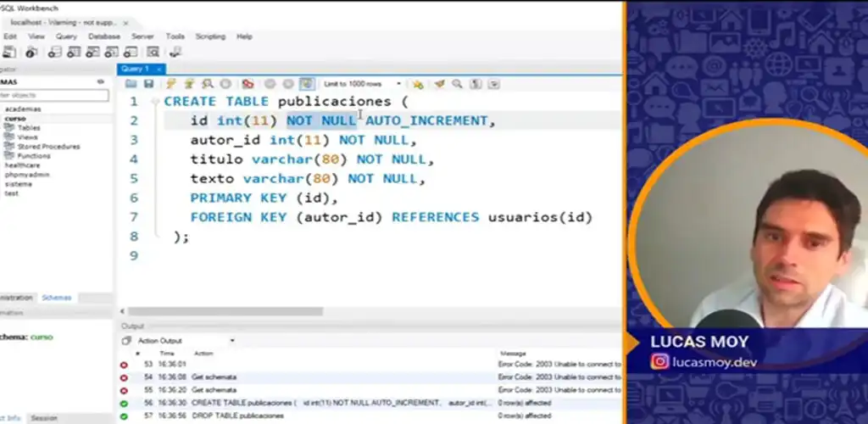Stop query execution grey circle icon
This screenshot has height=424, width=868.
point(225,84)
